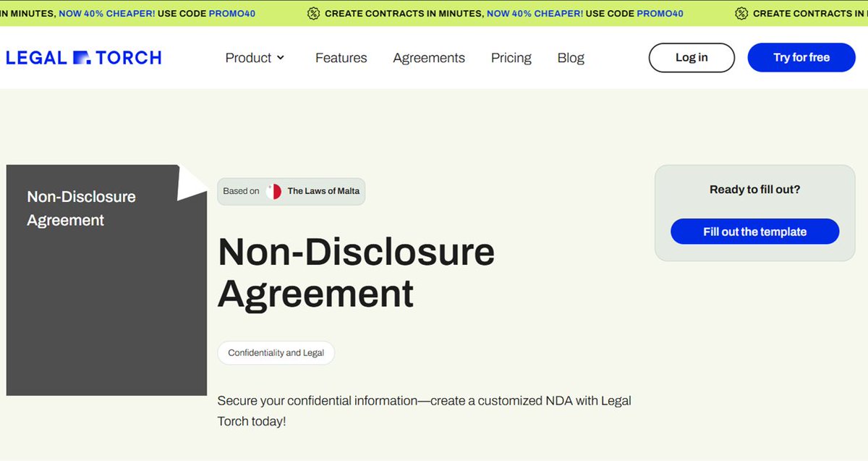Click the Based on label
868x461 pixels.
point(241,191)
